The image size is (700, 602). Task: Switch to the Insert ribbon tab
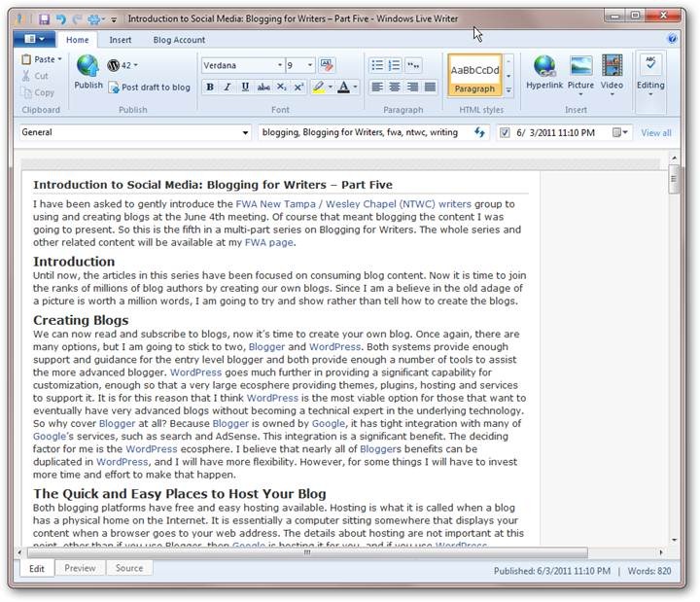pos(121,40)
